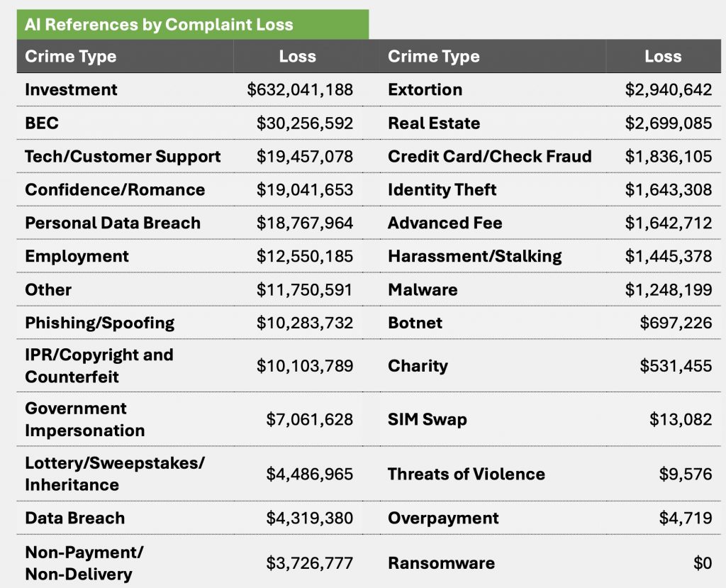
Task: Click the right "Loss" column header
Action: pyautogui.click(x=662, y=57)
